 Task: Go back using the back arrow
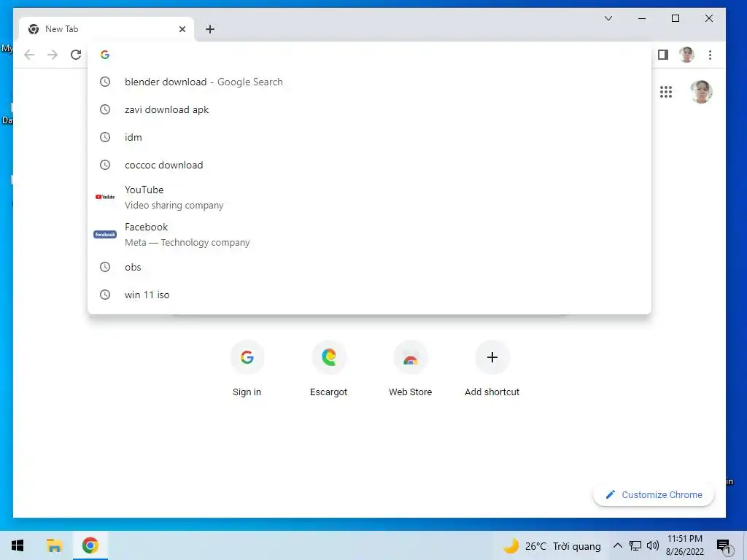click(29, 55)
